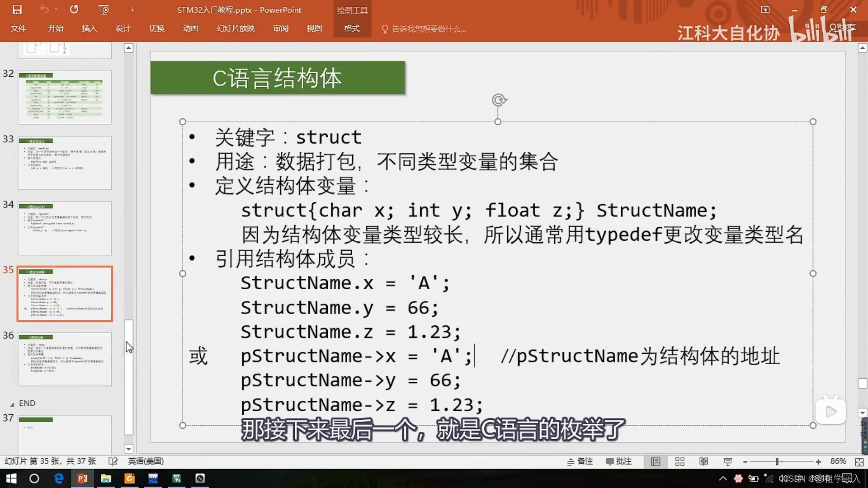Click spell check icon in status bar
The width and height of the screenshot is (868, 488).
[113, 461]
